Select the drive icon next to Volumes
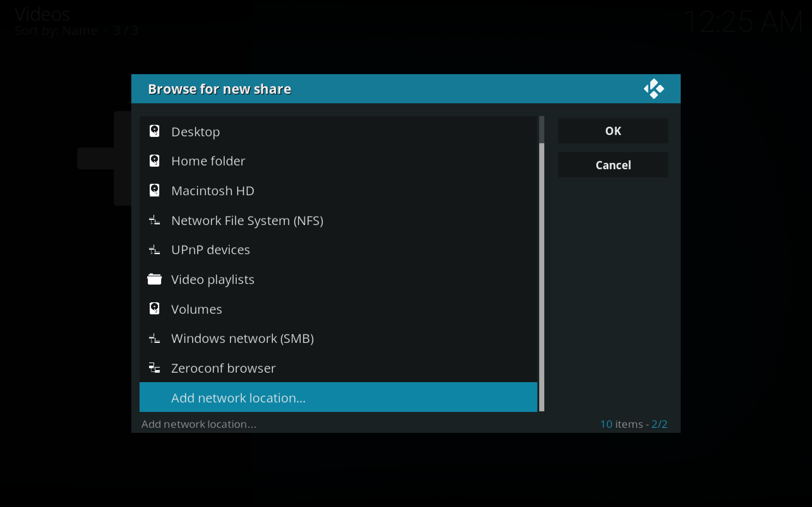Viewport: 812px width, 507px height. [x=155, y=309]
